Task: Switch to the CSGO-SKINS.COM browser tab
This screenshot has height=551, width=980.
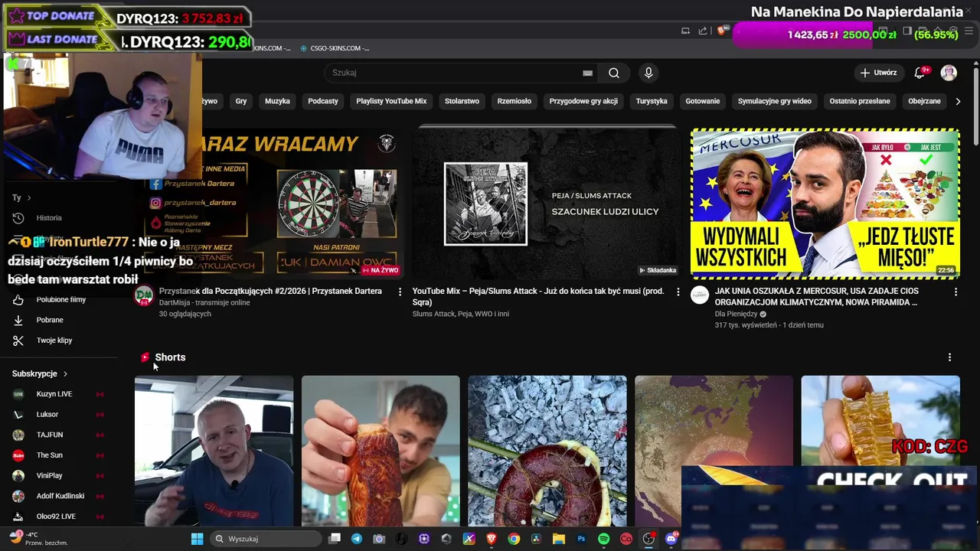Action: [x=334, y=48]
